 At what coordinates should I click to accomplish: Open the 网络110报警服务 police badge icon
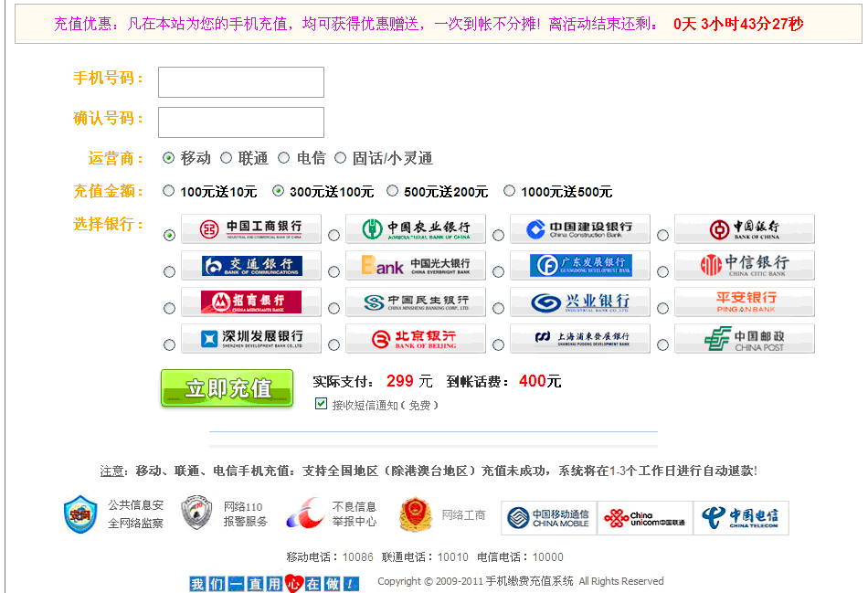[196, 513]
